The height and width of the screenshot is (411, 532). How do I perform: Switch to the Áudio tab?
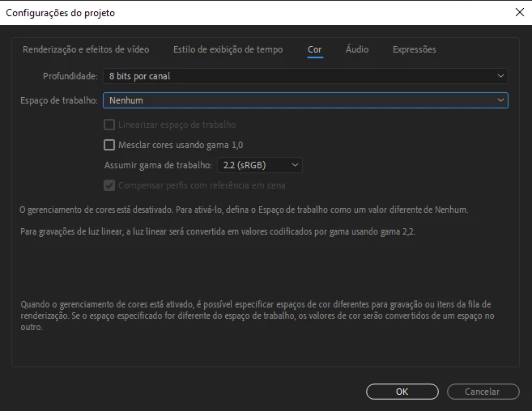point(357,49)
